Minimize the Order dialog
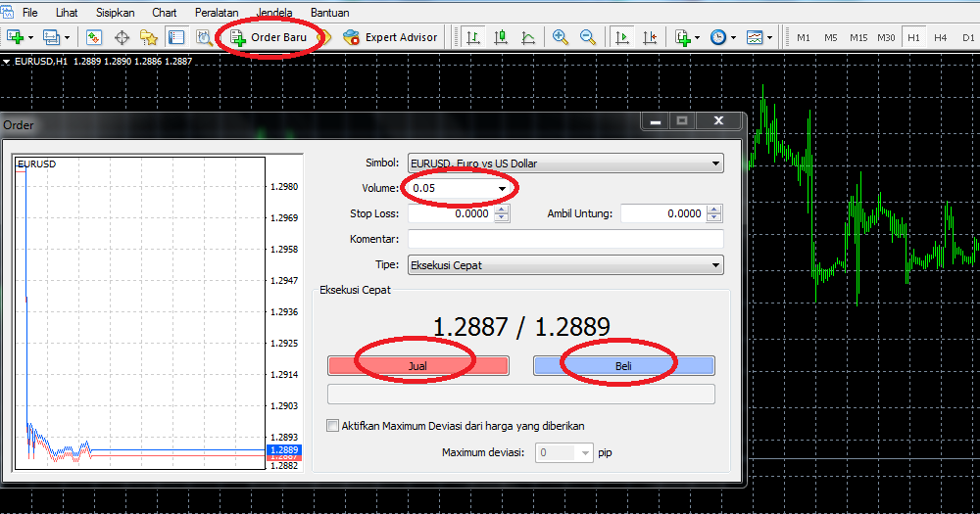 coord(656,121)
